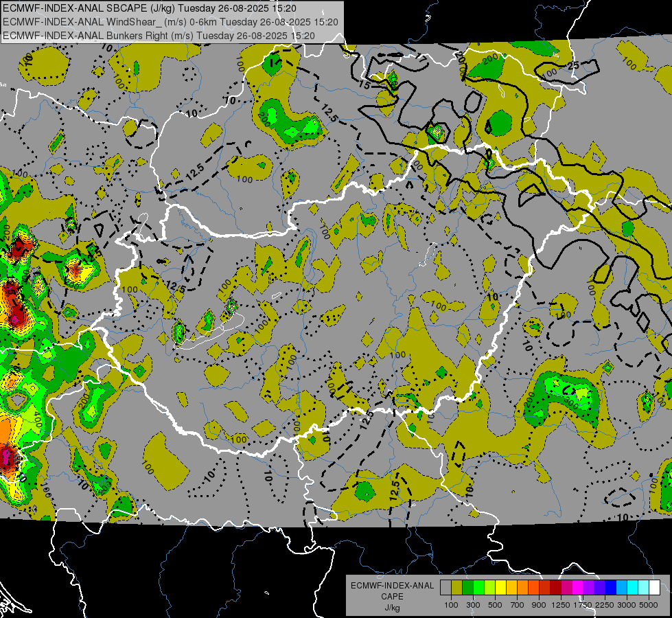
Task: Click the legend tick label 3000
Action: tap(627, 605)
